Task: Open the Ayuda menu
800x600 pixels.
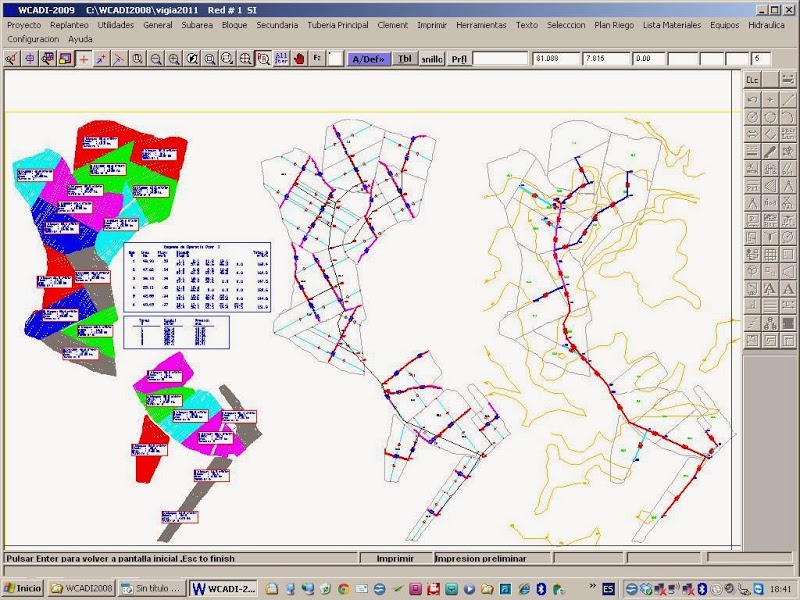Action: (80, 39)
